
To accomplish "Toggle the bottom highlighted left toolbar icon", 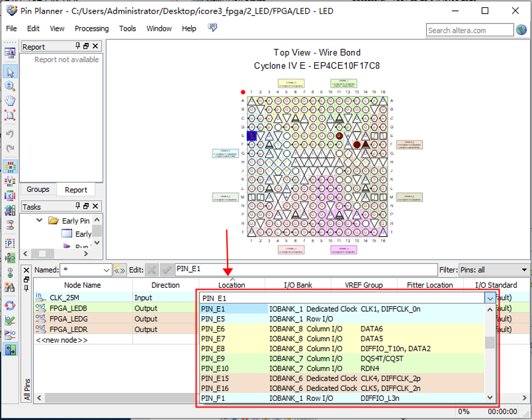I will [x=10, y=350].
